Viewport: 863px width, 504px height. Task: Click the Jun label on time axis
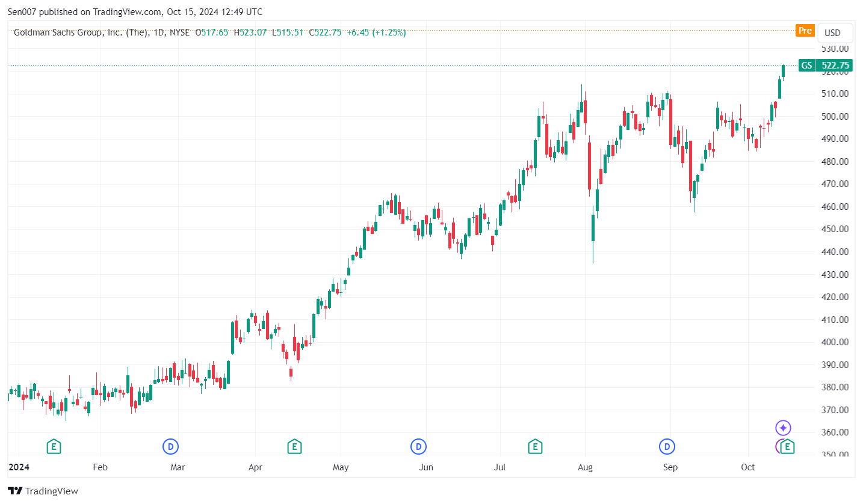click(x=426, y=467)
